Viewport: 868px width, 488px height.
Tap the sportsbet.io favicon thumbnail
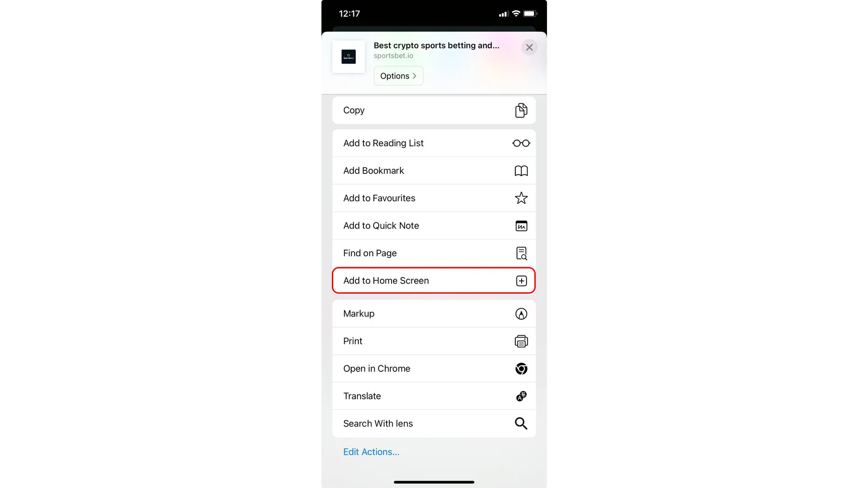coord(348,56)
